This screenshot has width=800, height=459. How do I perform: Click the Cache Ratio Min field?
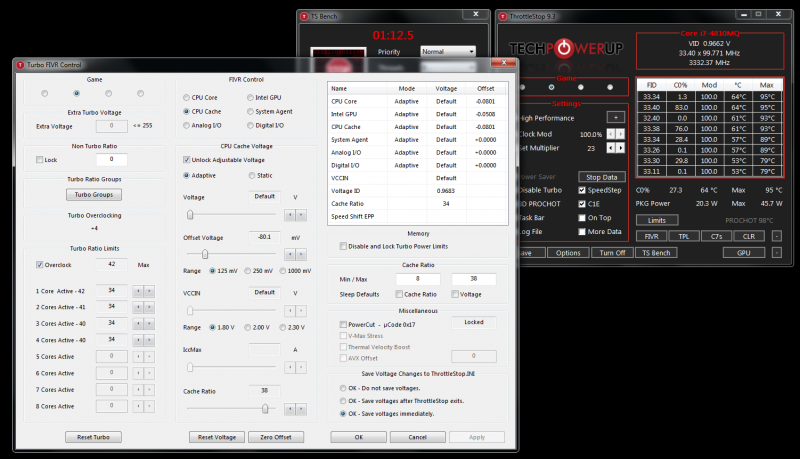click(x=418, y=279)
